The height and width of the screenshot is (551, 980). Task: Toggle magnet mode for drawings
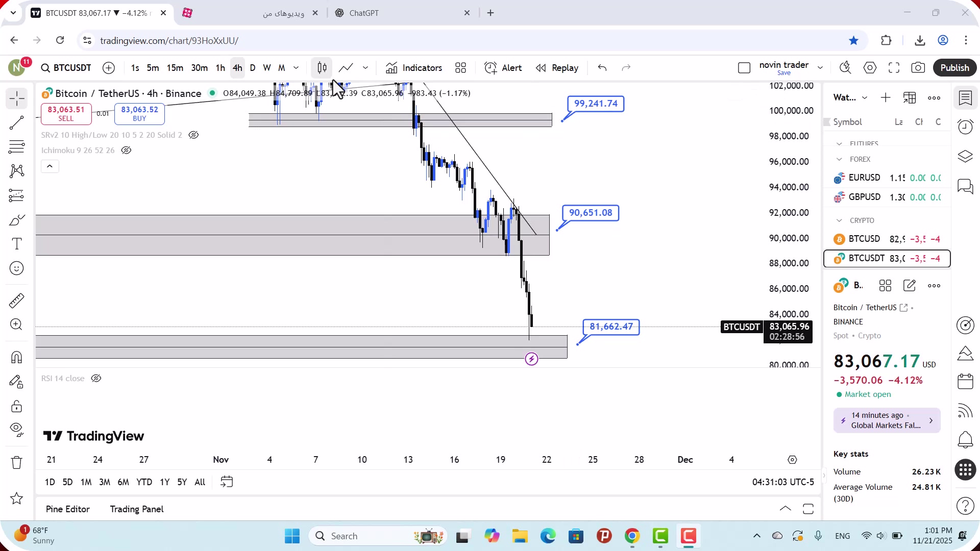click(17, 357)
